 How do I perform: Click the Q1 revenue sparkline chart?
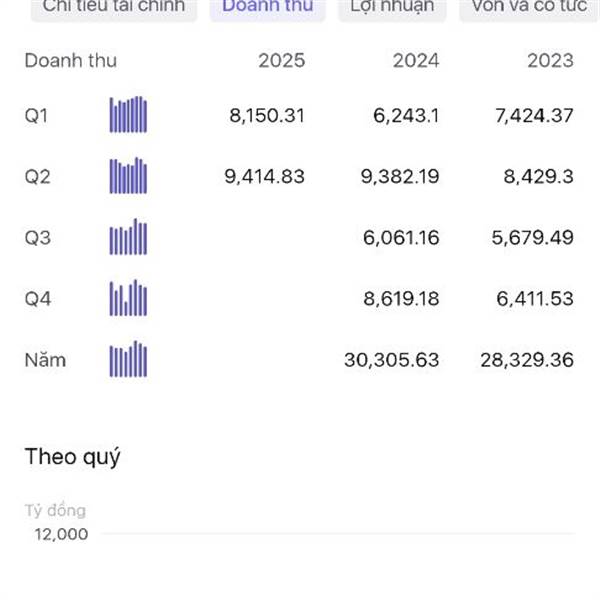(x=128, y=115)
